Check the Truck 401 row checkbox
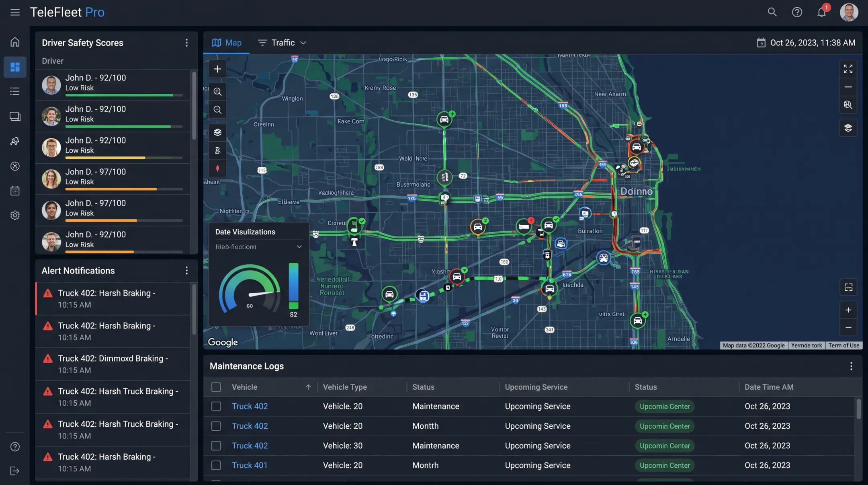The height and width of the screenshot is (485, 868). [216, 465]
